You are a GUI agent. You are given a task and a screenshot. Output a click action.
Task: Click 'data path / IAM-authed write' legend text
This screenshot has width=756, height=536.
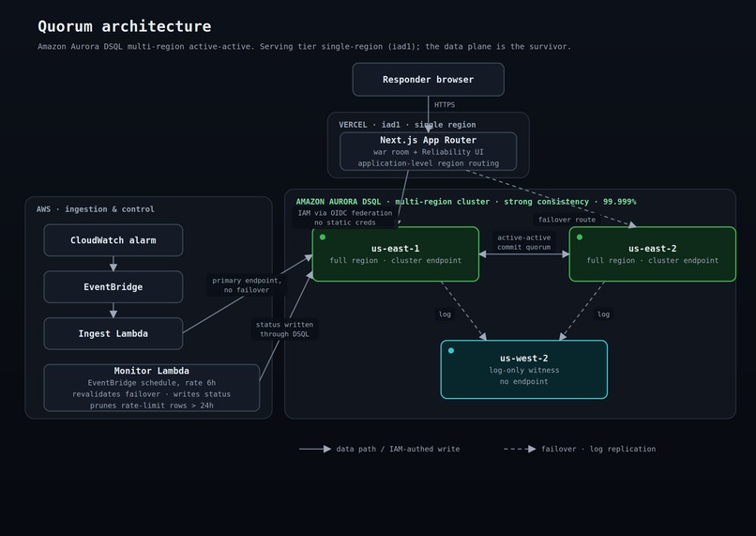click(398, 449)
